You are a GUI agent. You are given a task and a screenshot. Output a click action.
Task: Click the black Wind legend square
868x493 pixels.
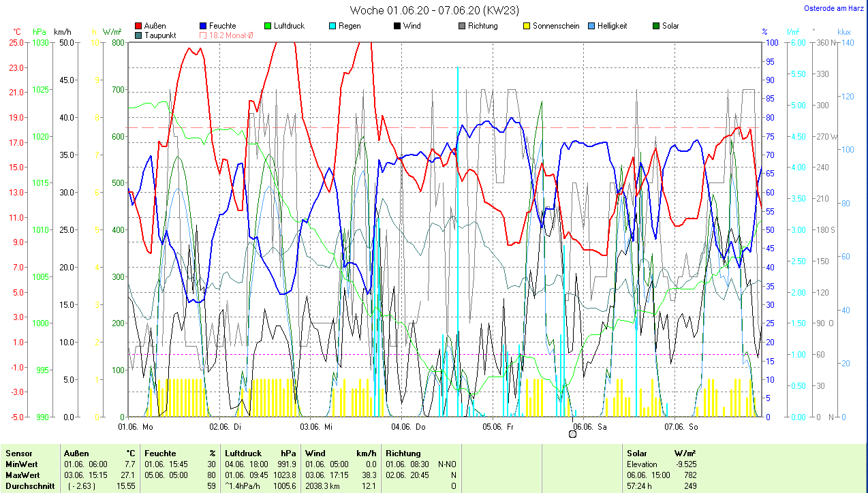click(x=397, y=26)
